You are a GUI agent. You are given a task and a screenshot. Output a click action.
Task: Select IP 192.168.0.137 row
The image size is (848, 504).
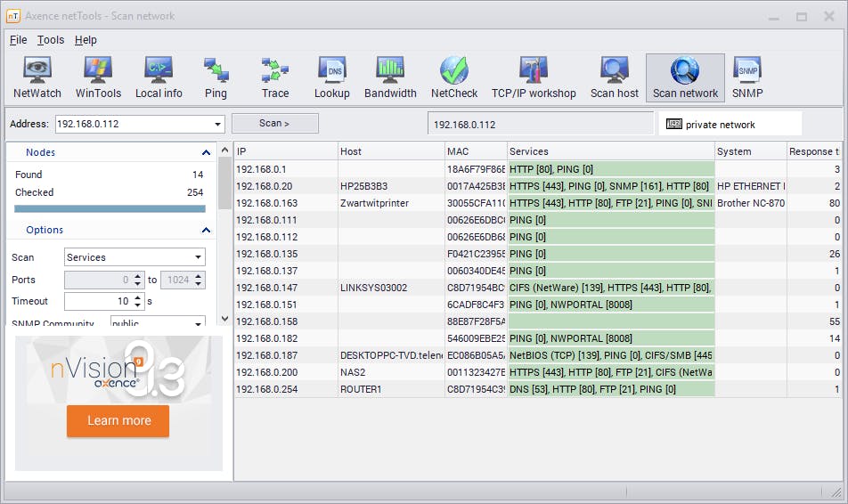point(538,271)
